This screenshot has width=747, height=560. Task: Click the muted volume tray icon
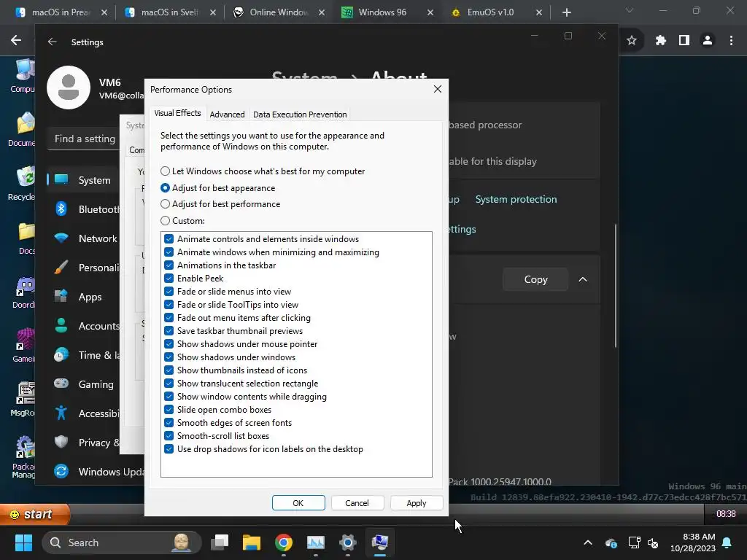click(x=653, y=542)
